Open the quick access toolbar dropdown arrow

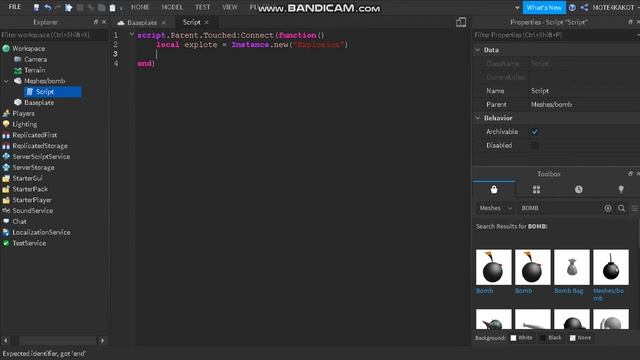pyautogui.click(x=121, y=8)
